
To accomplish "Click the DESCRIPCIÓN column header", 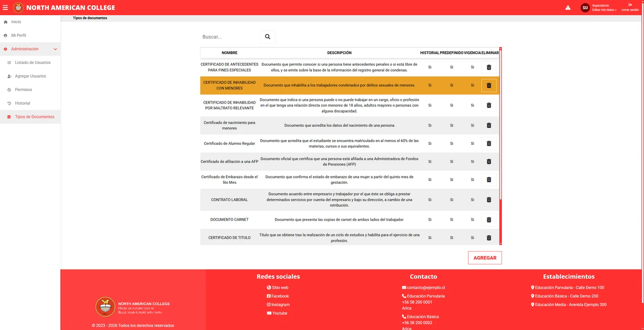I will [x=339, y=53].
